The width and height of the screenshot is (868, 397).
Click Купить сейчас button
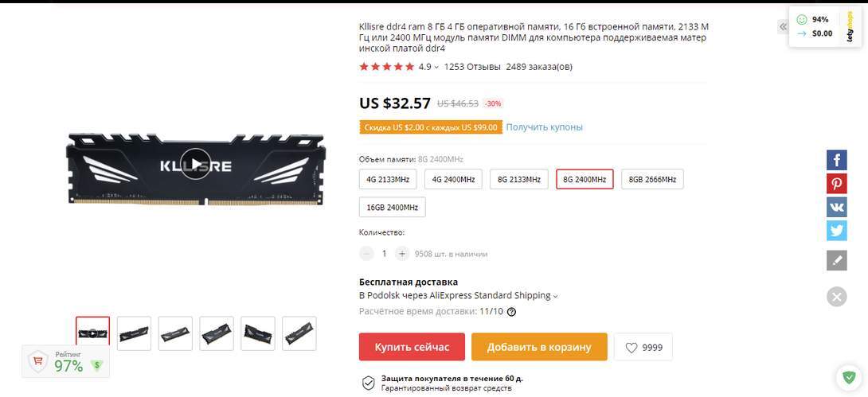pos(412,347)
